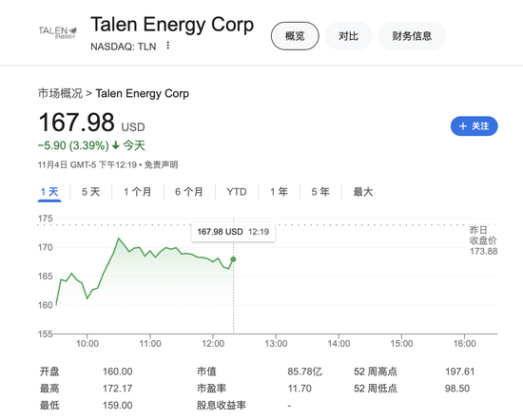Select the 5 天 time range
The height and width of the screenshot is (420, 523).
click(90, 192)
